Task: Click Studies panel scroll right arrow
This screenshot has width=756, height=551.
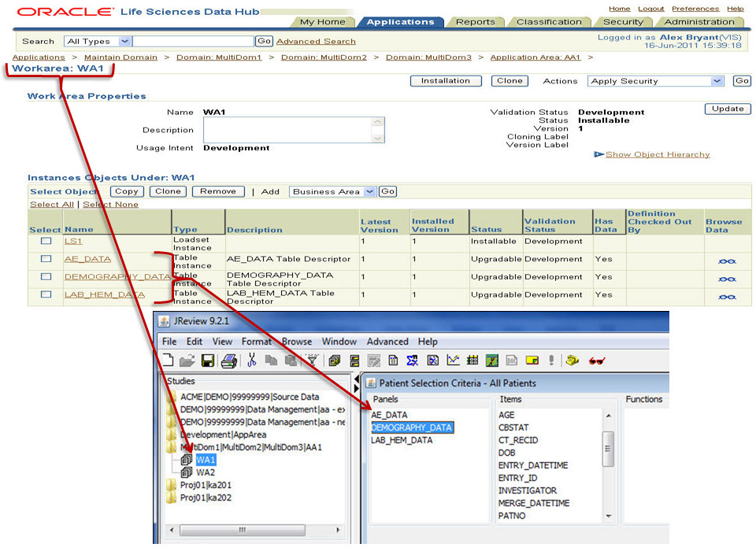Action: click(x=338, y=530)
